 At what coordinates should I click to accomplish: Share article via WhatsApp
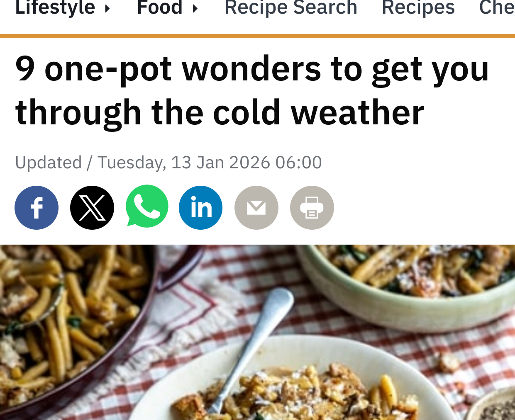pyautogui.click(x=147, y=206)
